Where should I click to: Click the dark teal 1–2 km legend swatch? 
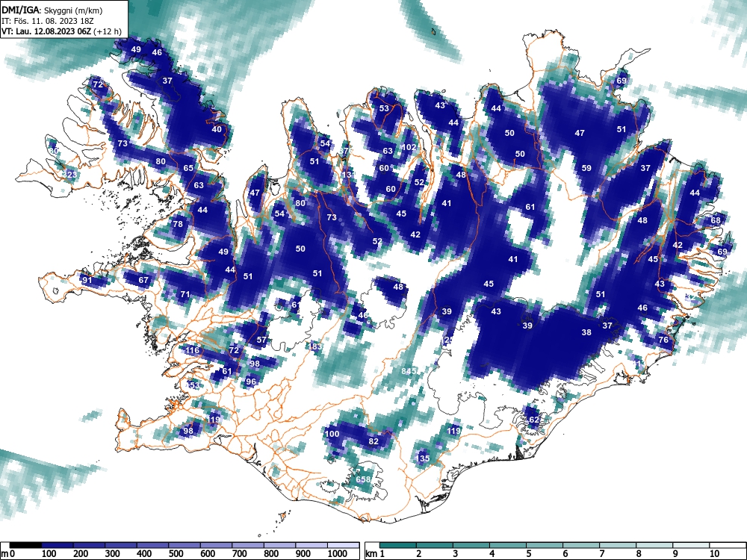(398, 545)
